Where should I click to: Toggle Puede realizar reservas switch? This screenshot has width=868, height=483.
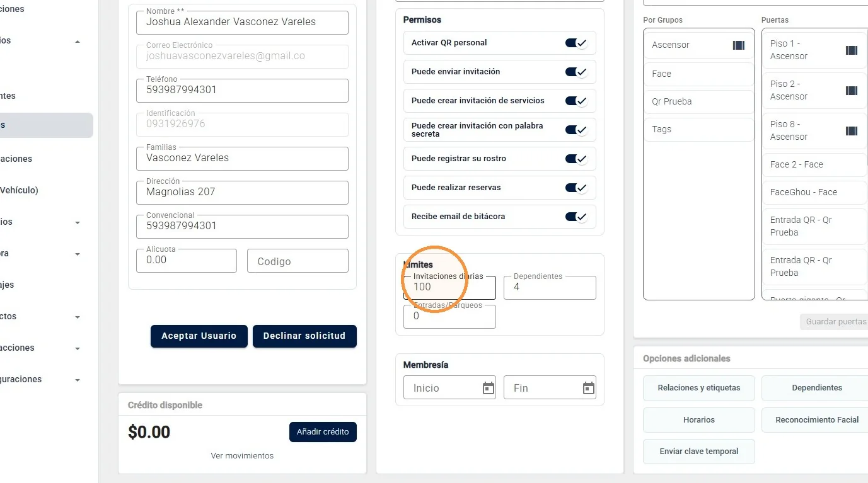(x=576, y=188)
